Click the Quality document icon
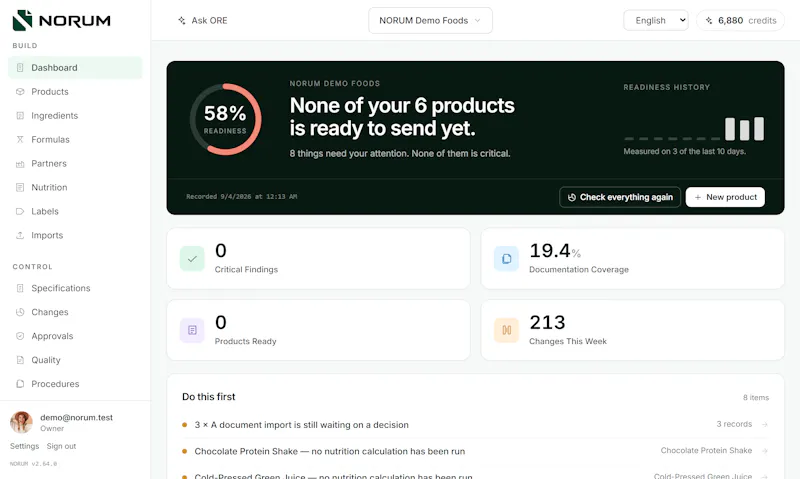The height and width of the screenshot is (479, 800). coord(20,360)
